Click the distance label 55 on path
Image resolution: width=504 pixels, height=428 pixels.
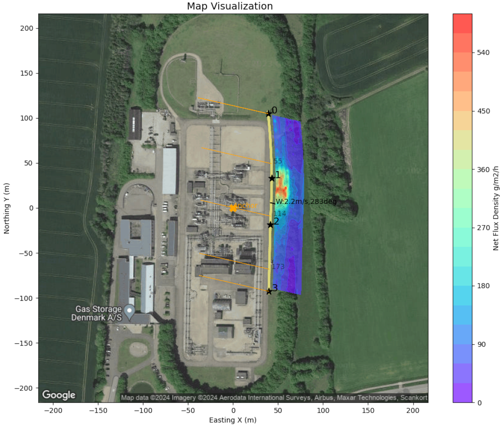coord(278,161)
